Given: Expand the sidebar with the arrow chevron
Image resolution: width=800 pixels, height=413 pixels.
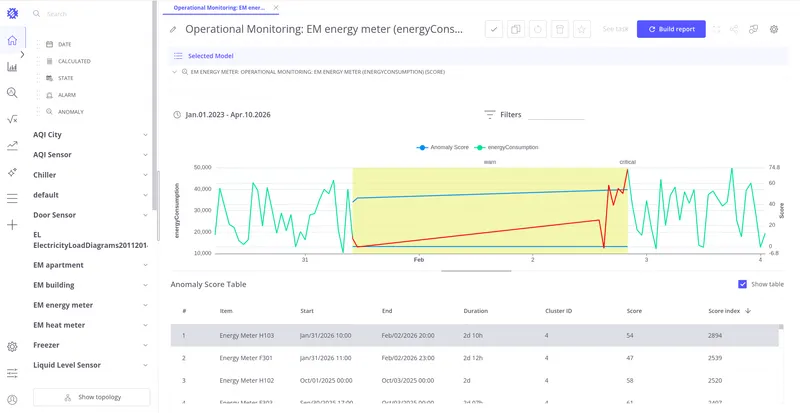Looking at the screenshot, I should [22, 54].
